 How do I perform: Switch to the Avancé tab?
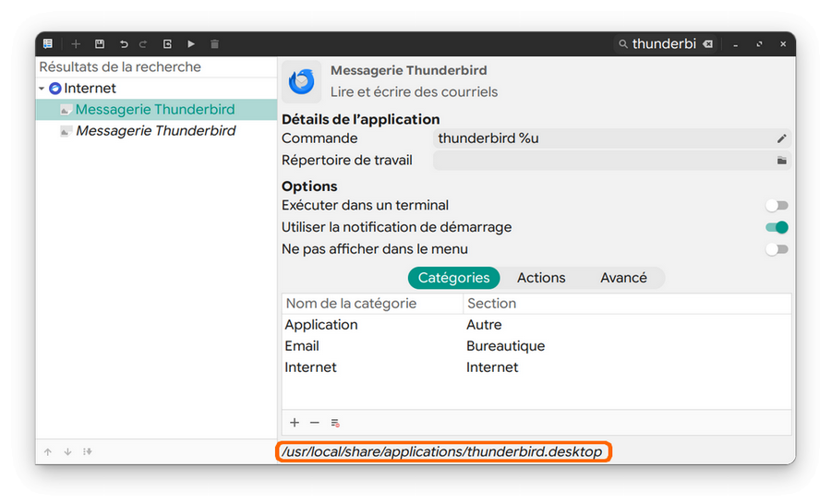pyautogui.click(x=623, y=278)
